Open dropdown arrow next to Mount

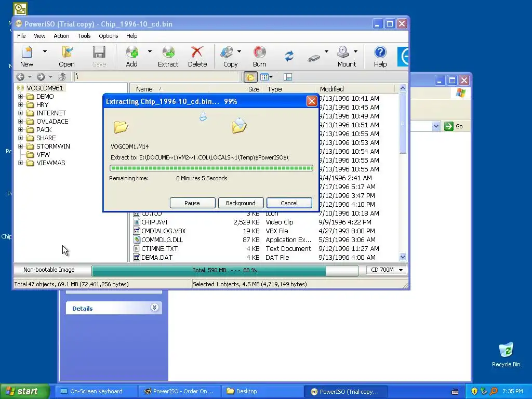point(355,51)
